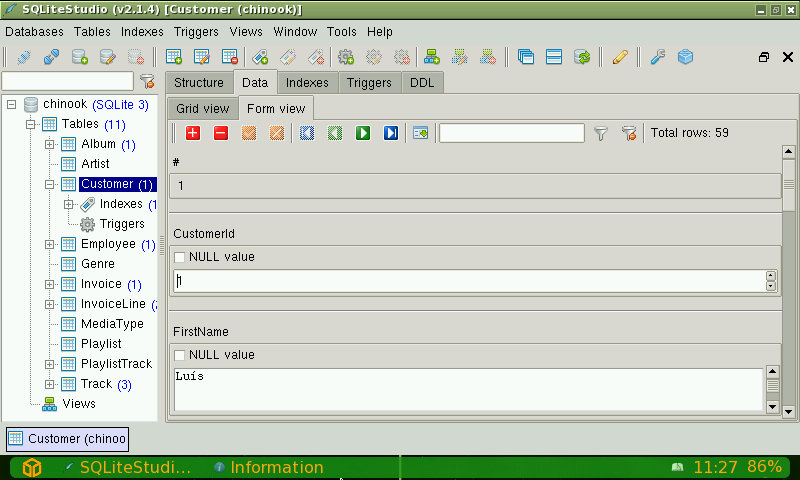Select the Views node in tree
The image size is (800, 480).
click(x=79, y=404)
